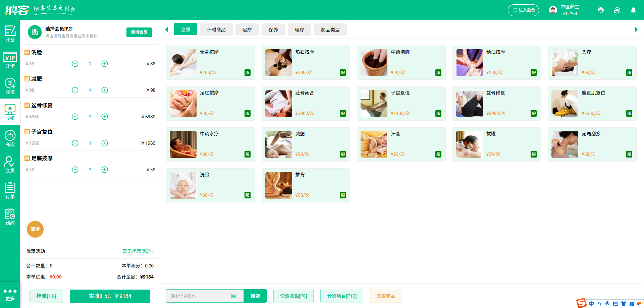The width and height of the screenshot is (644, 308).
Task: Decrease quantity of 盆骨修复 item
Action: [x=75, y=117]
